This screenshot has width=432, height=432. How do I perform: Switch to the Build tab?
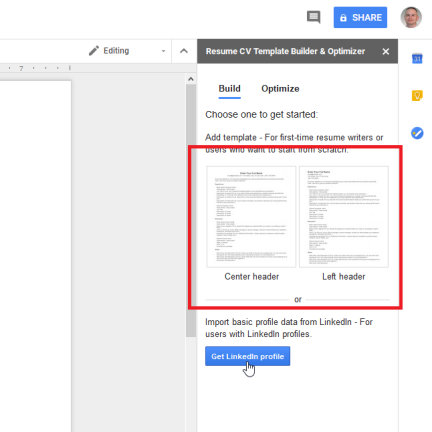click(x=229, y=89)
